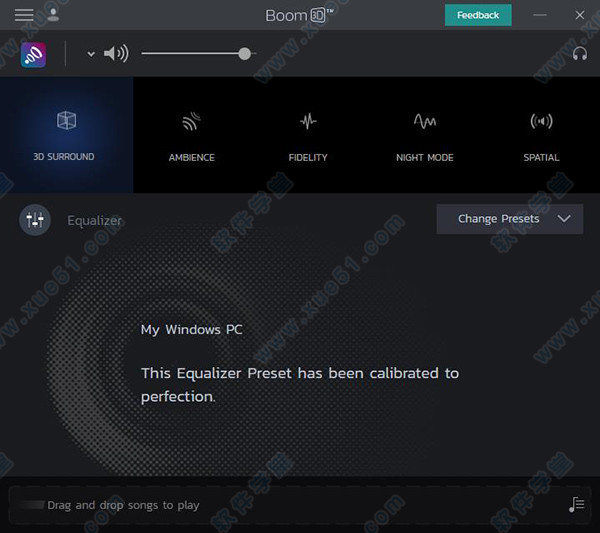Minimize the Boom 3D window

(x=541, y=15)
